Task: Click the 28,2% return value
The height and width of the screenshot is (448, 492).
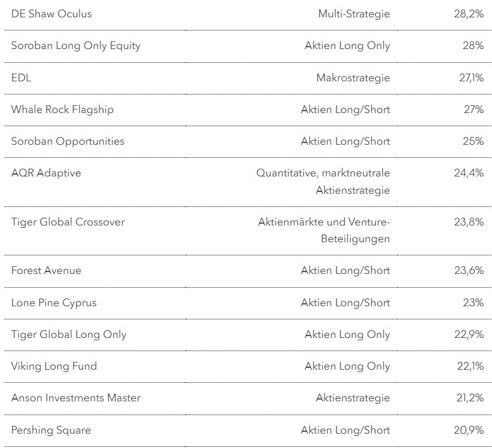Action: click(469, 14)
